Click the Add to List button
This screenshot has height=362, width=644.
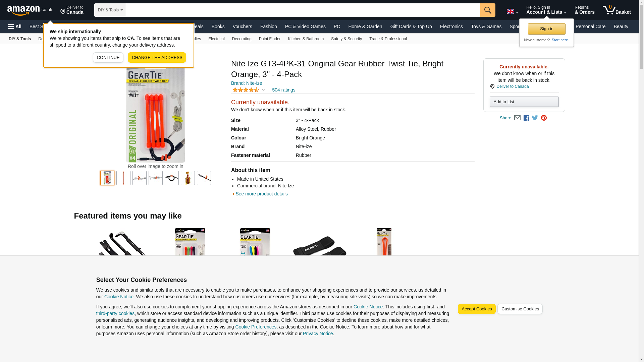pyautogui.click(x=524, y=102)
